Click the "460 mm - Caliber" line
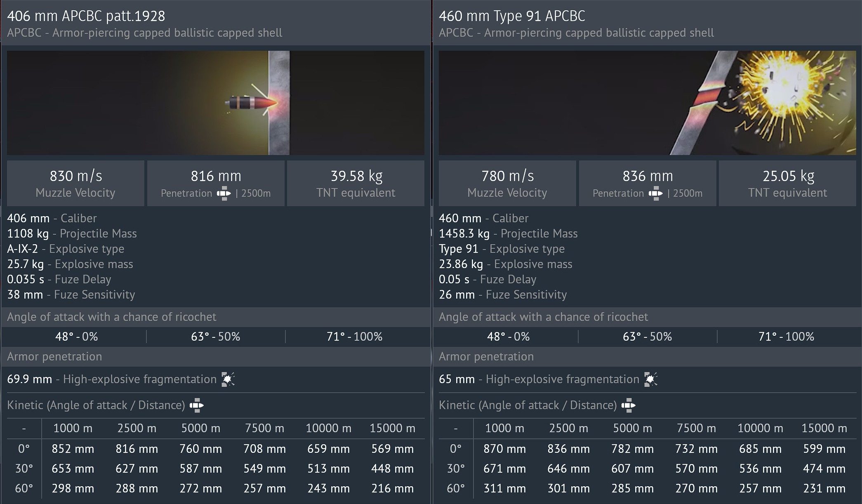 point(484,218)
